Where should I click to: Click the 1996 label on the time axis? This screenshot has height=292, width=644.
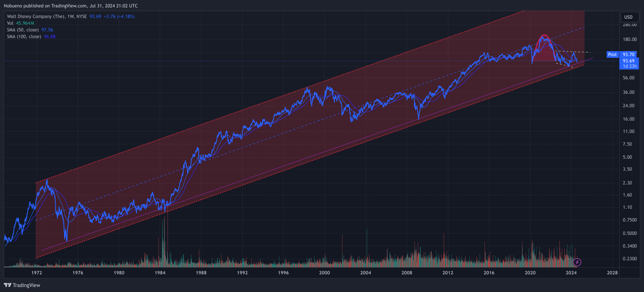pos(283,273)
